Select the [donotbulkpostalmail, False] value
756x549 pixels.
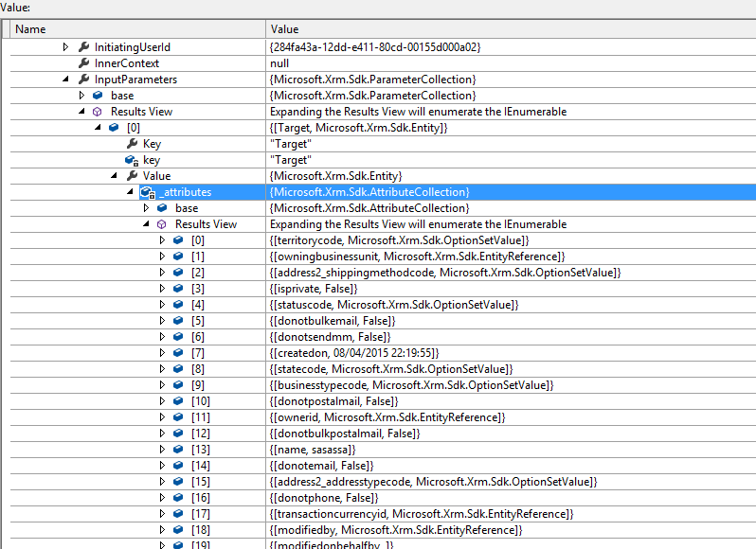point(345,434)
